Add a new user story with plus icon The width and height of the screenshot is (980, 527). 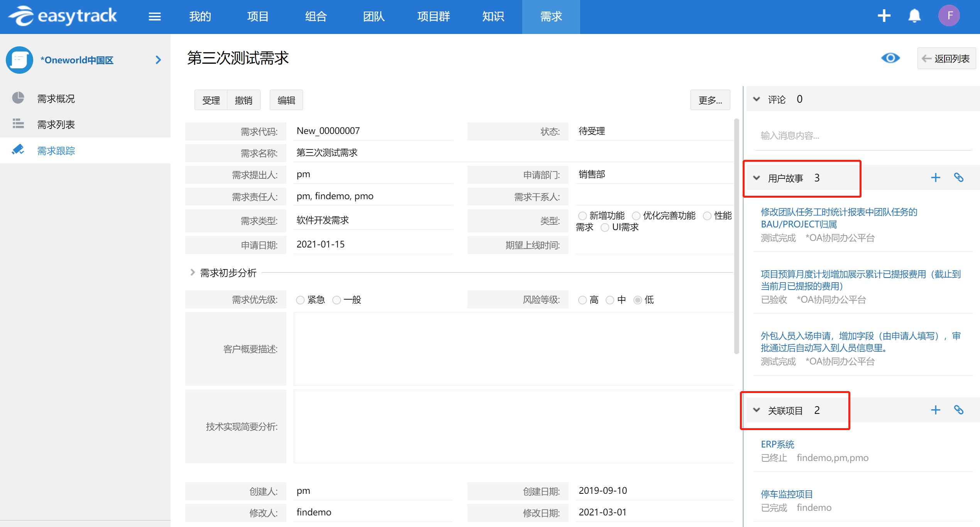(935, 178)
